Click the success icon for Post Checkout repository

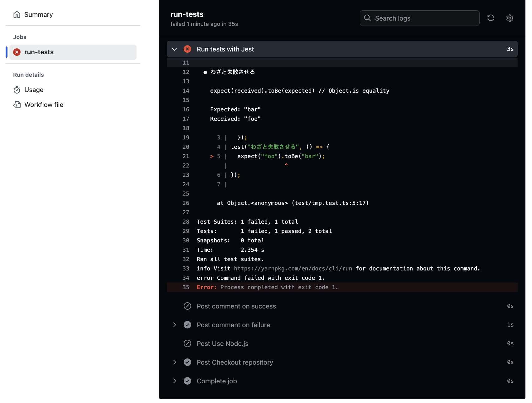[187, 362]
